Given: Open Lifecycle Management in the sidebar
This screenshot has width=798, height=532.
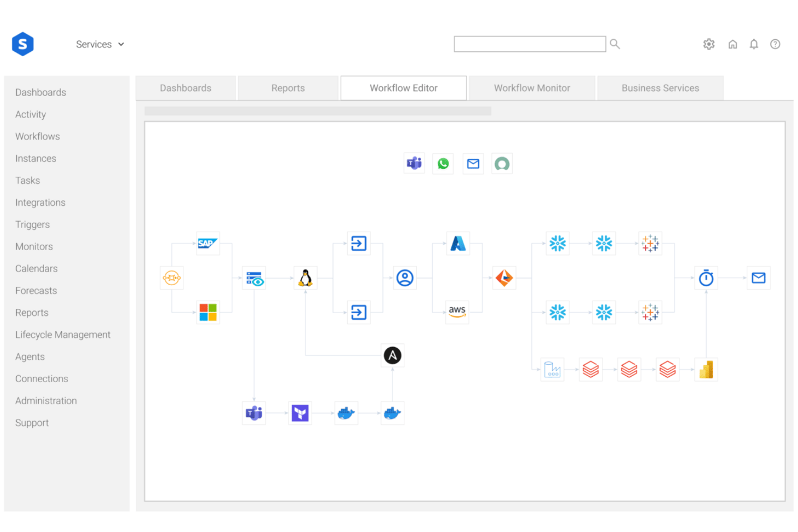Looking at the screenshot, I should [63, 335].
